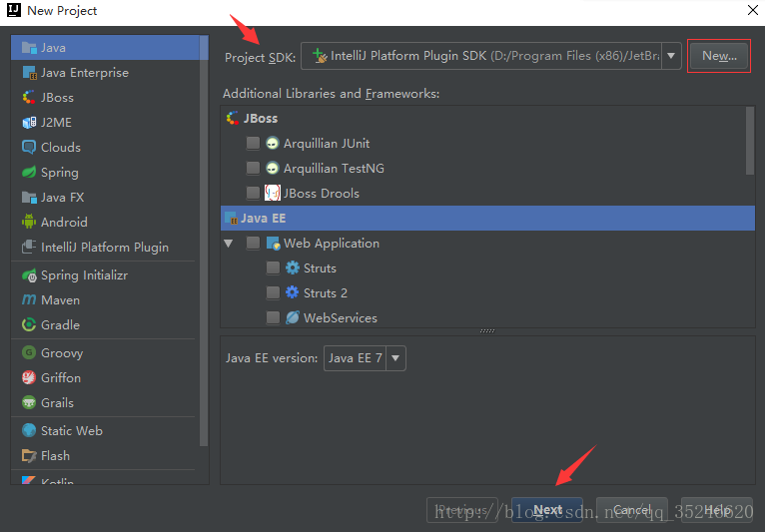
Task: Select the Java EE group header row
Action: pos(487,218)
